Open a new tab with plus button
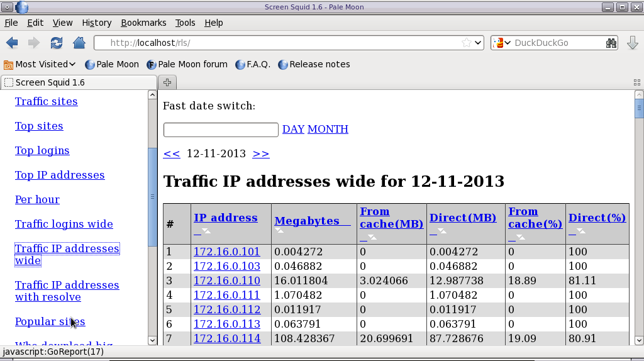This screenshot has width=644, height=361. pyautogui.click(x=167, y=82)
